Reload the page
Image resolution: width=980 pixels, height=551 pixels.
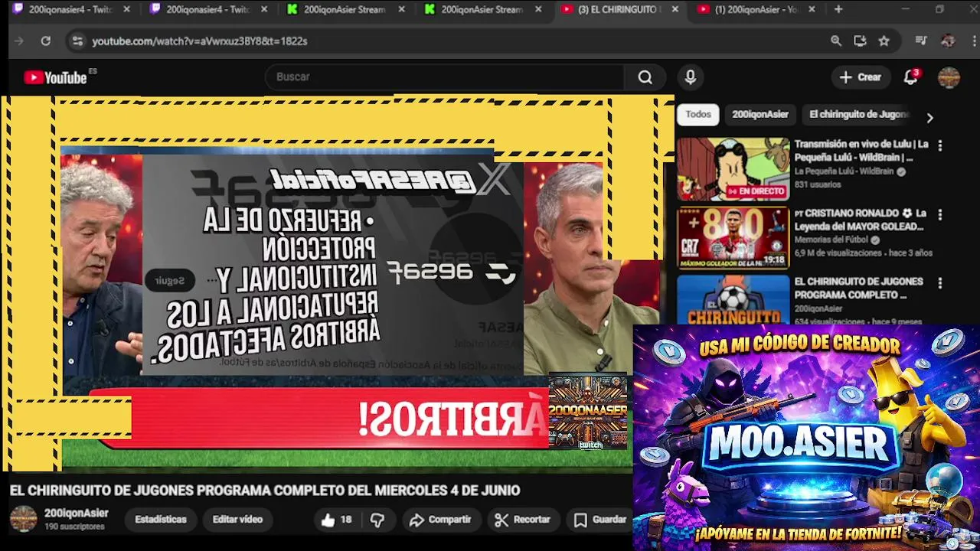click(46, 41)
